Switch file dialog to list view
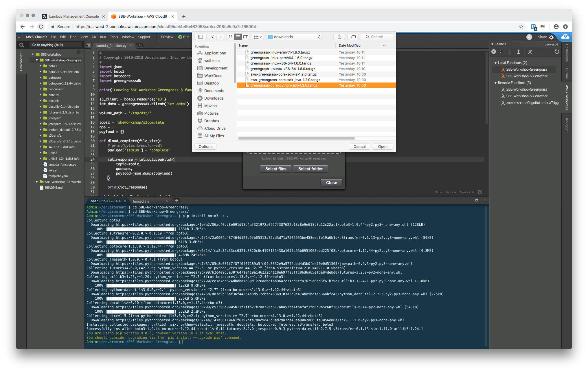588x372 pixels. pyautogui.click(x=238, y=37)
